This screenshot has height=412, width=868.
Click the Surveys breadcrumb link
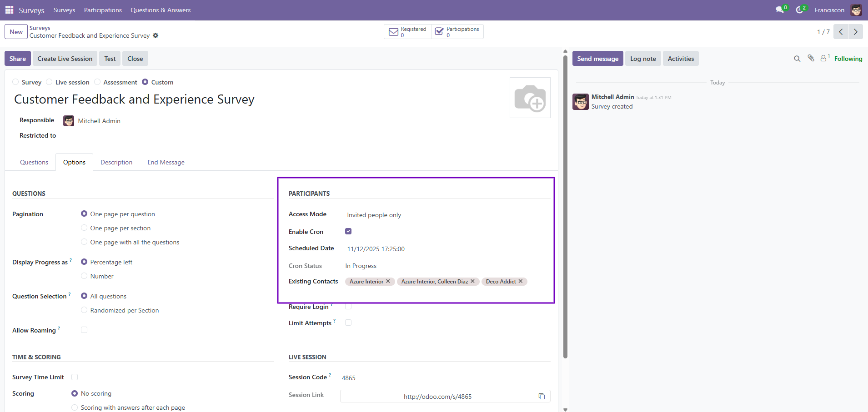(40, 28)
